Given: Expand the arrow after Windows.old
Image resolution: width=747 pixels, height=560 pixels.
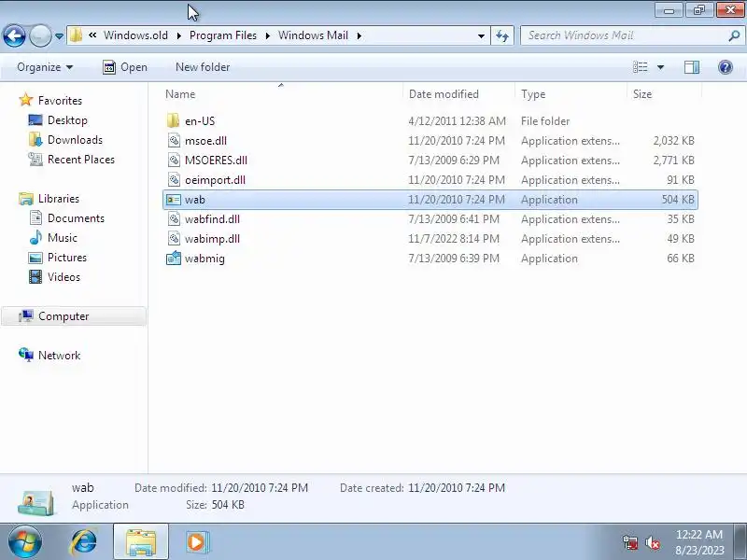Looking at the screenshot, I should pyautogui.click(x=178, y=35).
